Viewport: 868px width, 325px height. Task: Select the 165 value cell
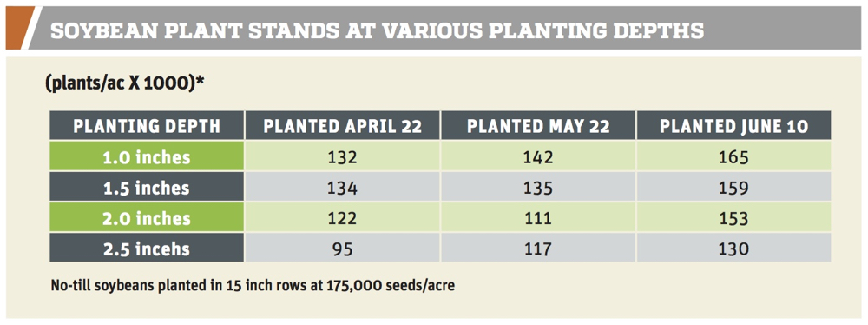(x=734, y=157)
